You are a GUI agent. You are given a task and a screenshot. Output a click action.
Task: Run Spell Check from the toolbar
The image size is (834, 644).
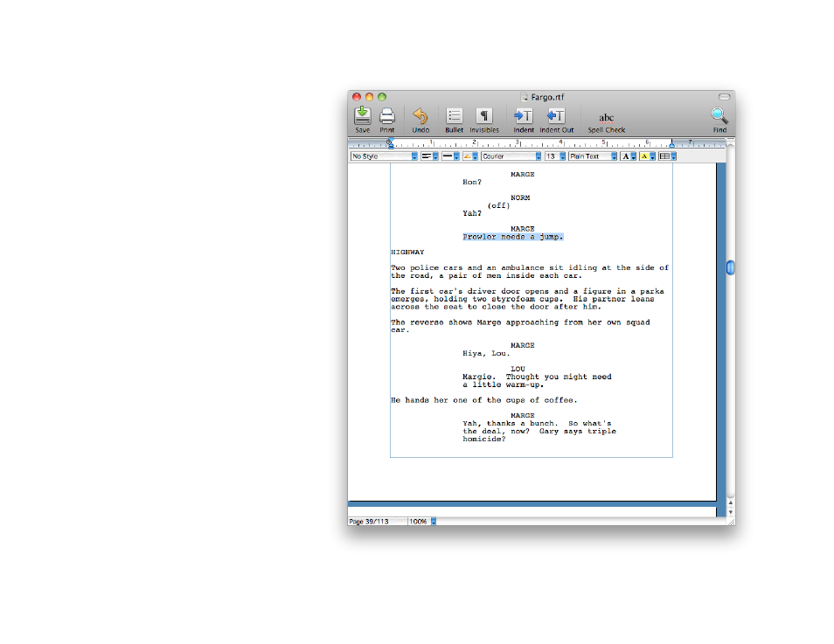[x=607, y=118]
